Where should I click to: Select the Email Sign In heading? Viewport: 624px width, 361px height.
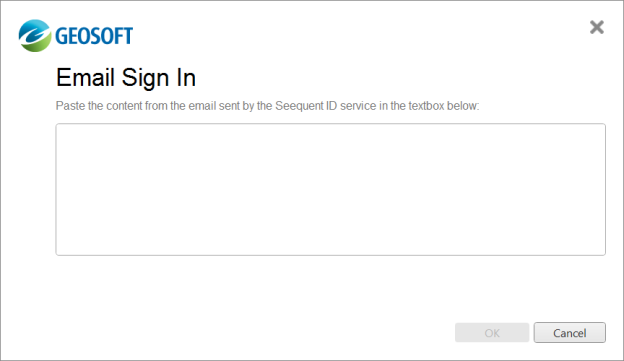(x=126, y=78)
